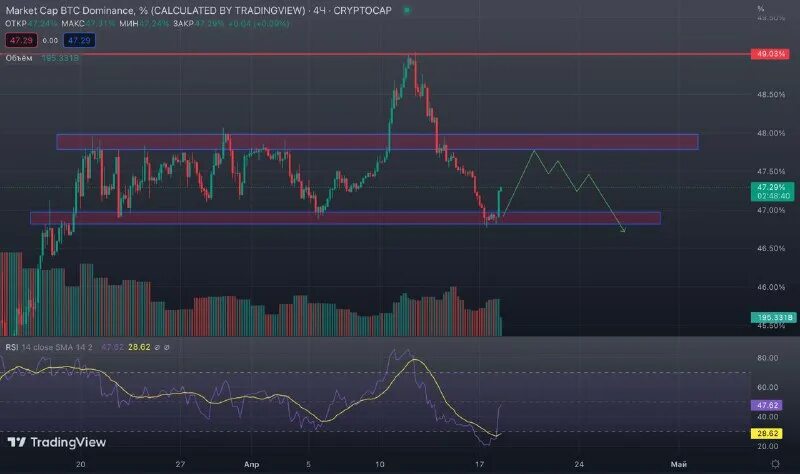800x474 pixels.
Task: Click the green 195.331B volume axis label
Action: point(773,317)
